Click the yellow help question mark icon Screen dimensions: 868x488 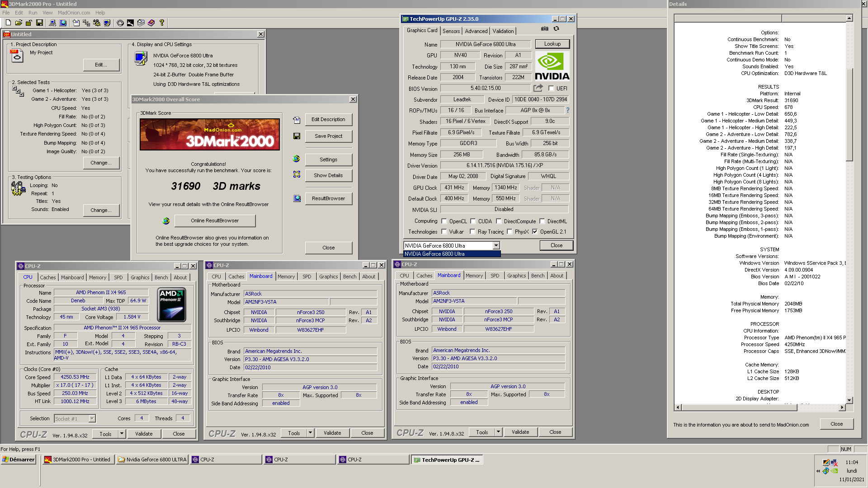click(161, 23)
